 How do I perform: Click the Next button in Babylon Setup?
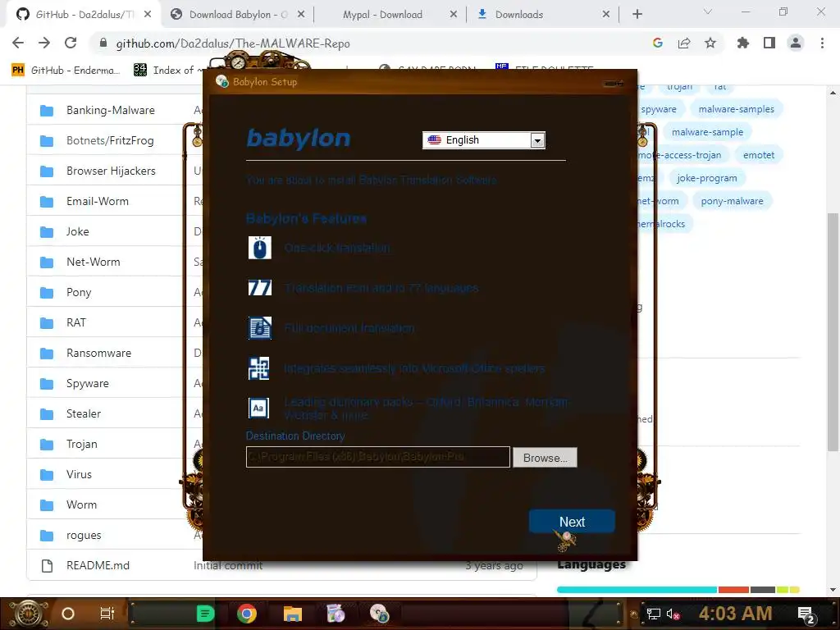click(572, 521)
